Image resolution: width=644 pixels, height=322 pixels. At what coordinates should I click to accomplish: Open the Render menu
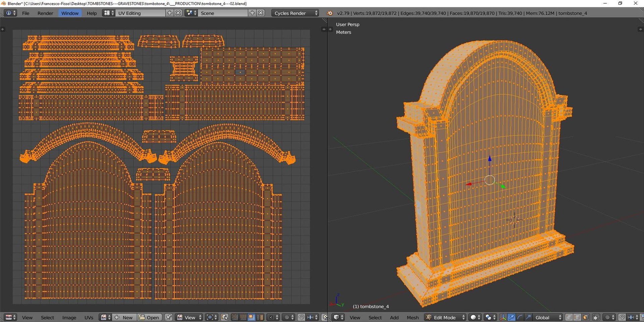pos(45,13)
